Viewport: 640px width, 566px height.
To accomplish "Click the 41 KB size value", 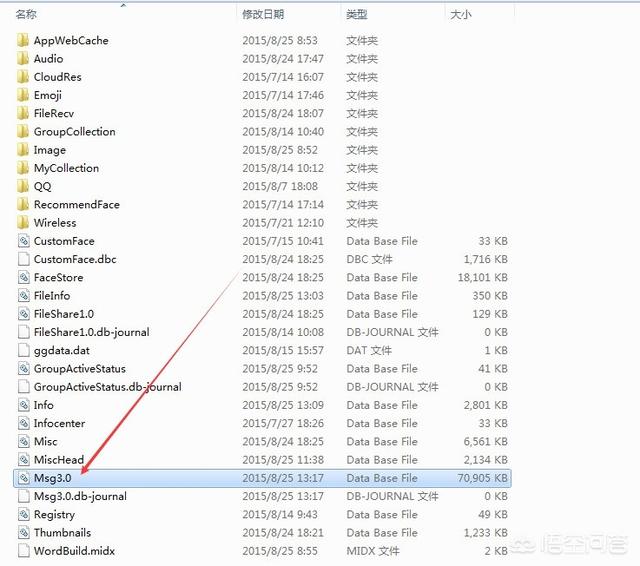I will 493,368.
